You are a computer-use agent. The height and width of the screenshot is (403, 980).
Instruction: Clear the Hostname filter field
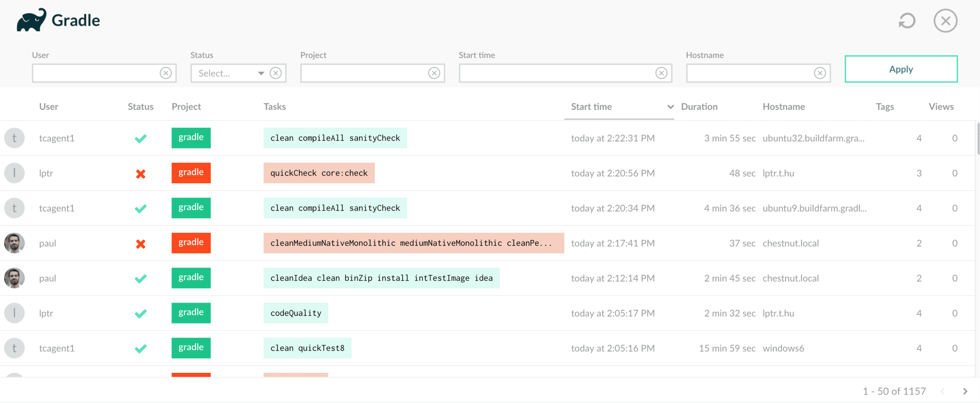point(820,73)
